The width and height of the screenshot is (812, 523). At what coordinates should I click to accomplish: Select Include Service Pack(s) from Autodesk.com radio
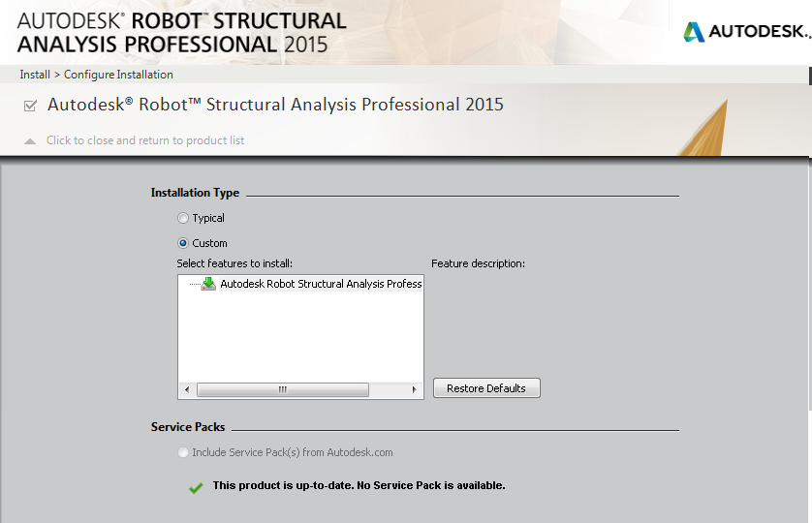pos(183,452)
